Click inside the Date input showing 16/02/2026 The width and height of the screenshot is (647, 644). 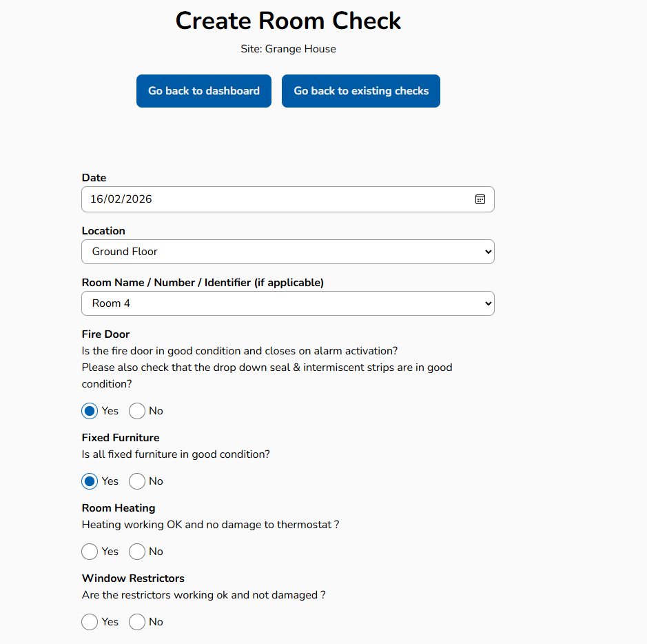click(x=276, y=199)
